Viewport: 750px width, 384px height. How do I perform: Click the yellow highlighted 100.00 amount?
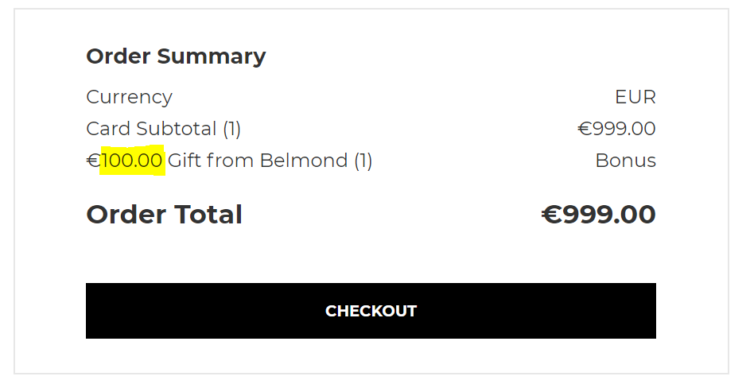click(x=132, y=160)
